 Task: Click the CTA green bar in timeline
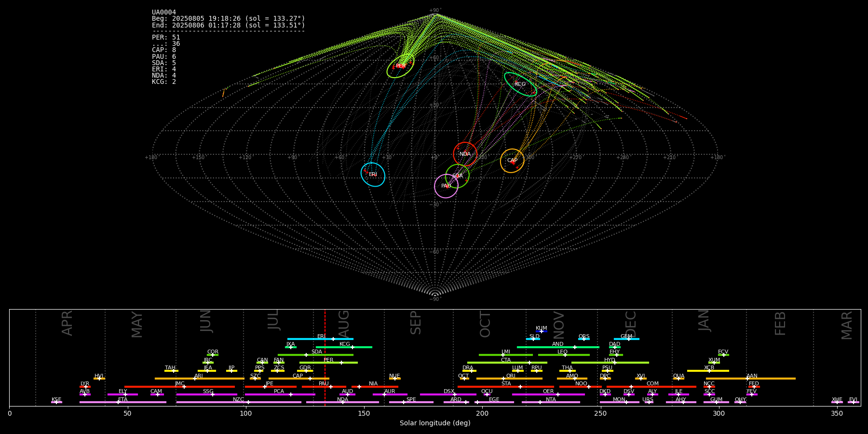tap(507, 363)
